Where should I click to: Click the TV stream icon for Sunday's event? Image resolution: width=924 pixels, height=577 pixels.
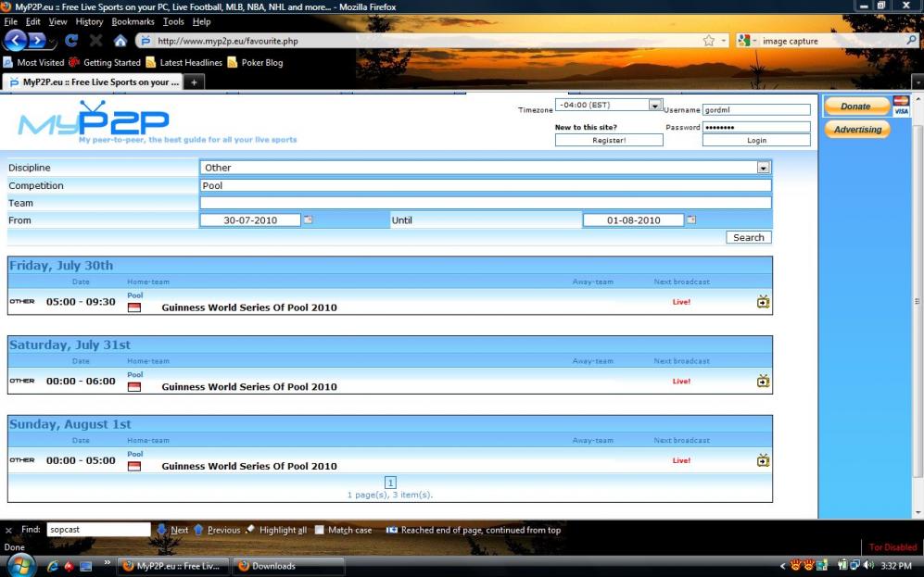click(763, 460)
